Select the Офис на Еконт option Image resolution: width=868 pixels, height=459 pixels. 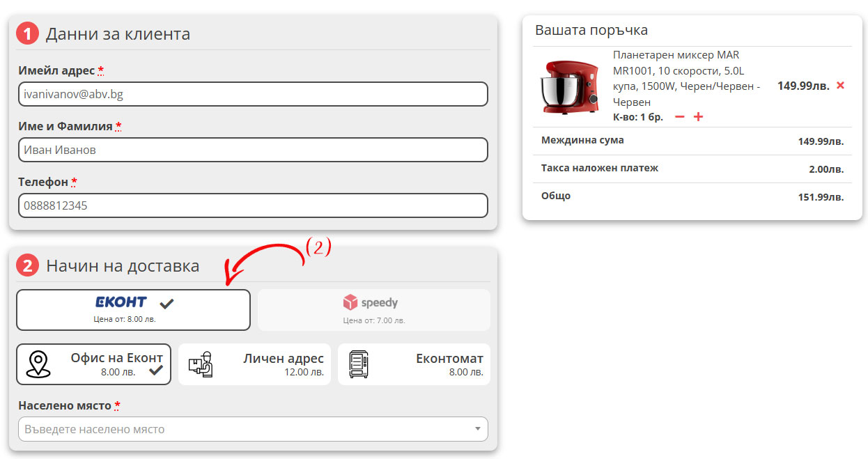(93, 364)
